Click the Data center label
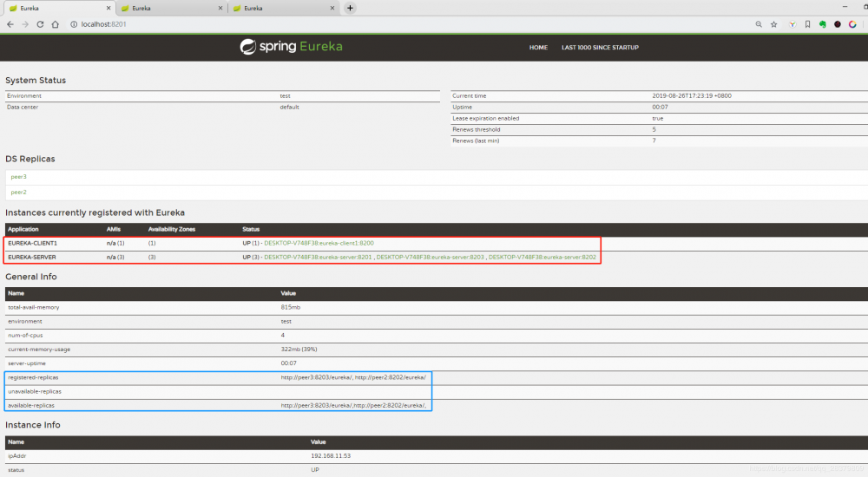868x477 pixels. point(23,108)
